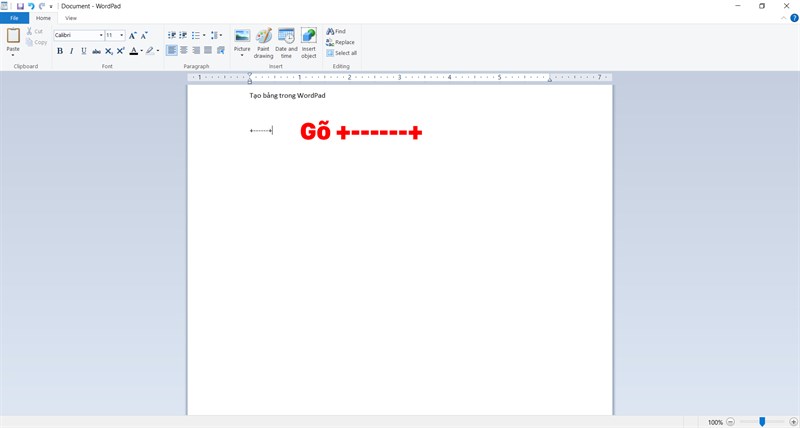Cut the selected text
The height and width of the screenshot is (428, 800).
point(35,31)
